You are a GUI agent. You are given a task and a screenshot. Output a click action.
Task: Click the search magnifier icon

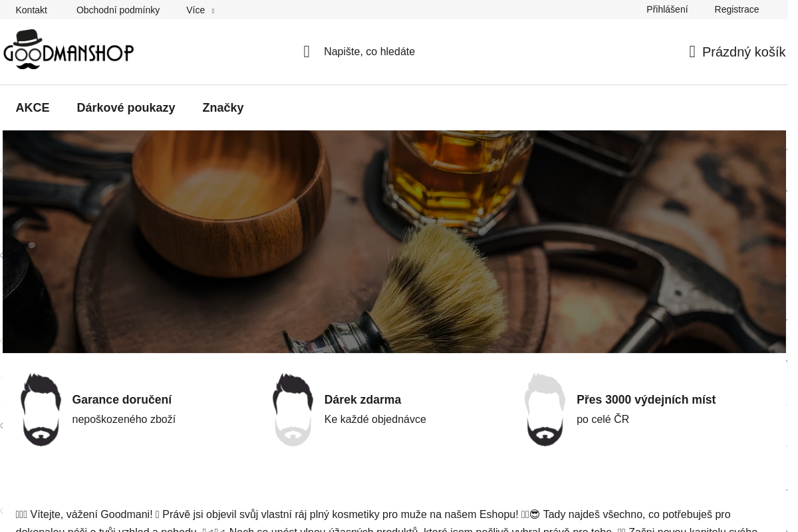tap(307, 52)
